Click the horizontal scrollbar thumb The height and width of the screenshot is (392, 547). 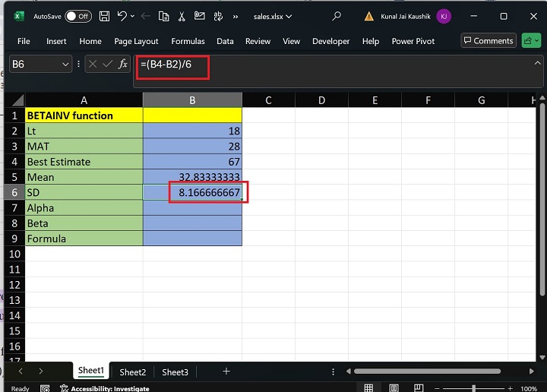click(427, 371)
